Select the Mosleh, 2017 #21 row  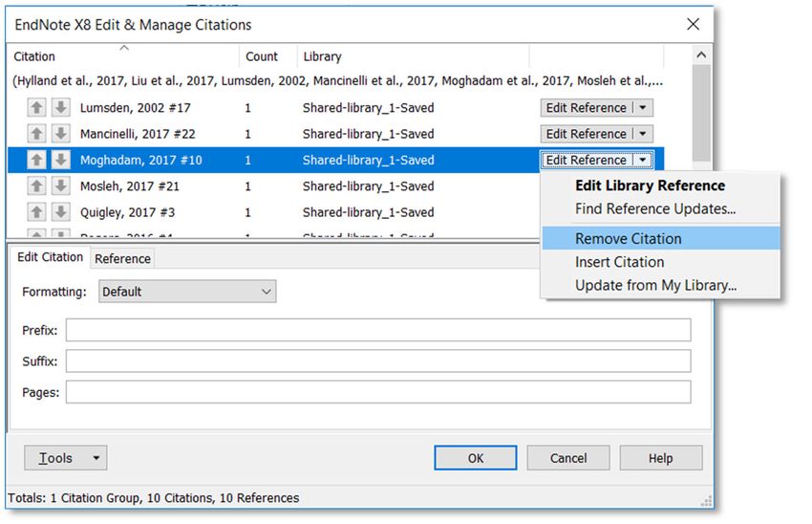click(274, 186)
